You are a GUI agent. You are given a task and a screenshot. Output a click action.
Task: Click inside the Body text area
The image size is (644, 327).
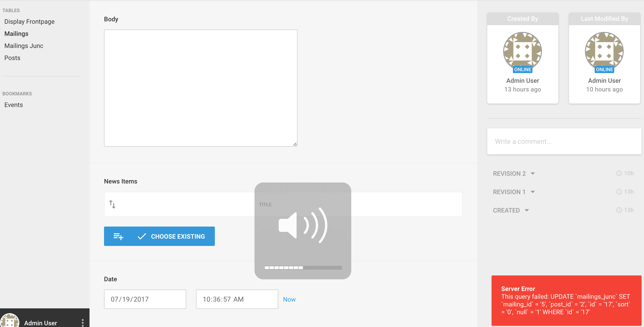pyautogui.click(x=201, y=88)
